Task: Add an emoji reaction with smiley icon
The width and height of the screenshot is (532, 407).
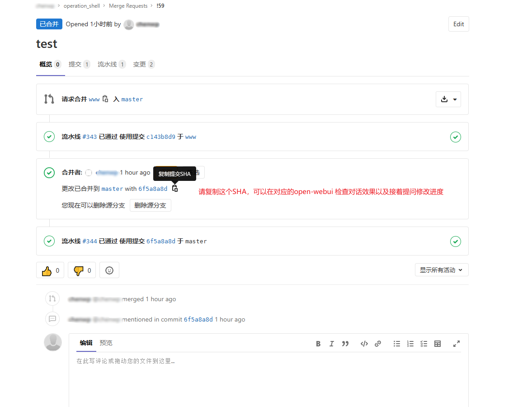Action: (109, 270)
